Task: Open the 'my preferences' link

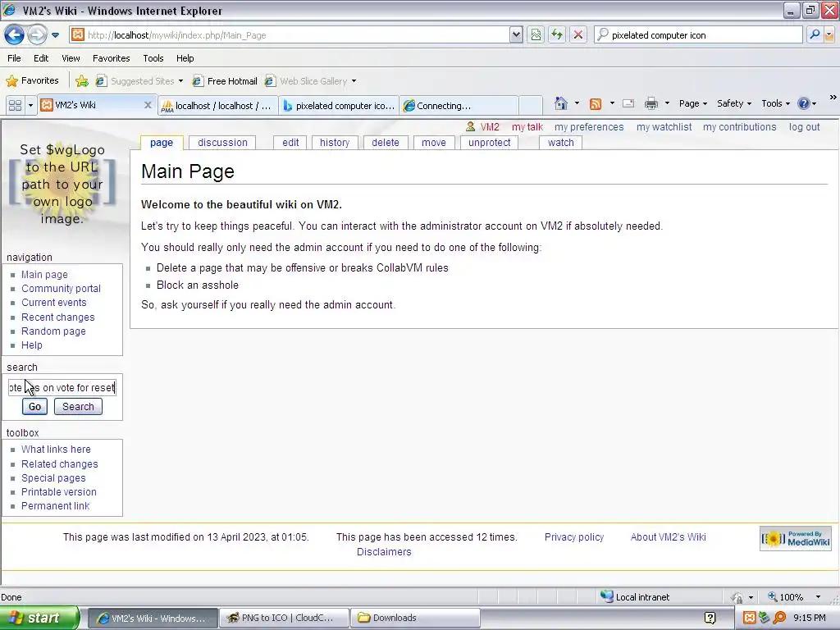Action: [589, 127]
